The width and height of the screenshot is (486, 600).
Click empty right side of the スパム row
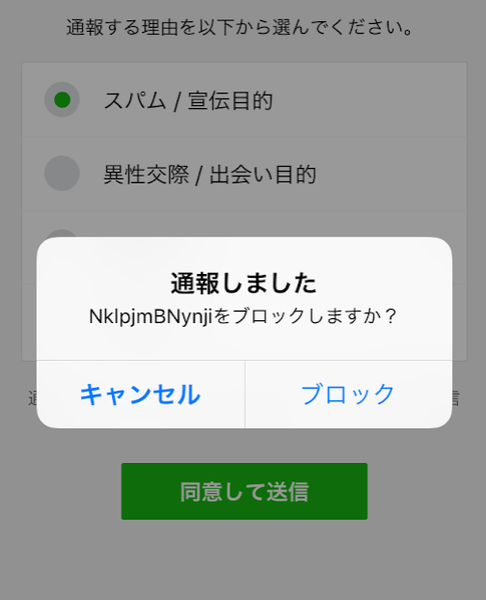(367, 100)
